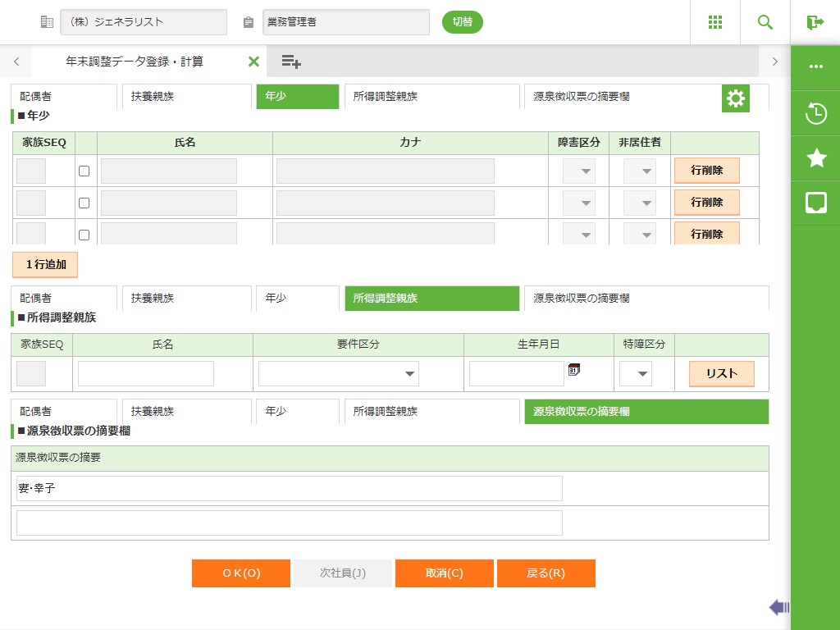Select the top 源泉徴収票の摘要欄 tab

tap(622, 96)
